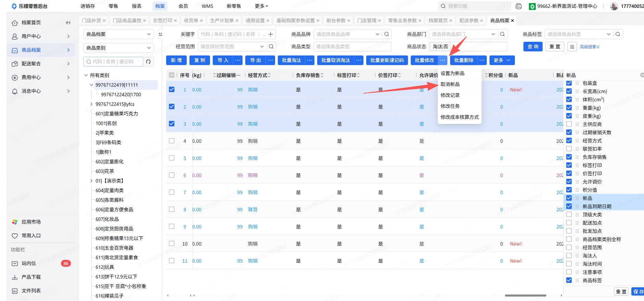Click the 查询 button
The height and width of the screenshot is (301, 644).
(x=533, y=47)
